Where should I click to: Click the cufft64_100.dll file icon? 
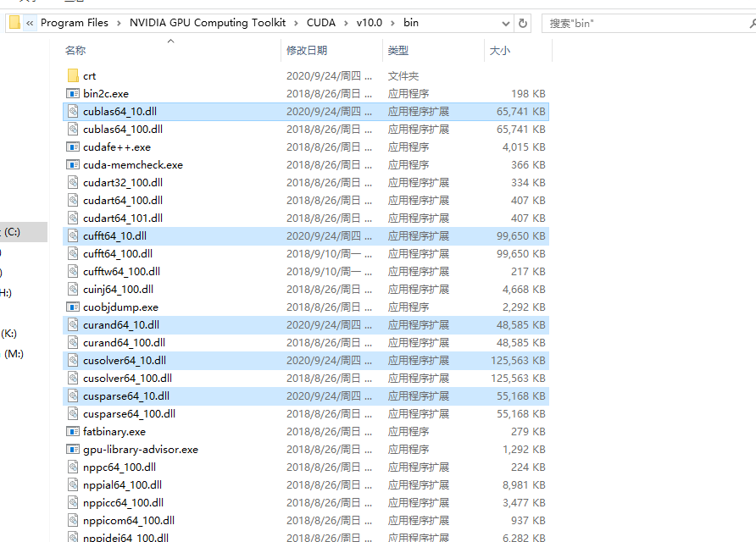pyautogui.click(x=73, y=253)
